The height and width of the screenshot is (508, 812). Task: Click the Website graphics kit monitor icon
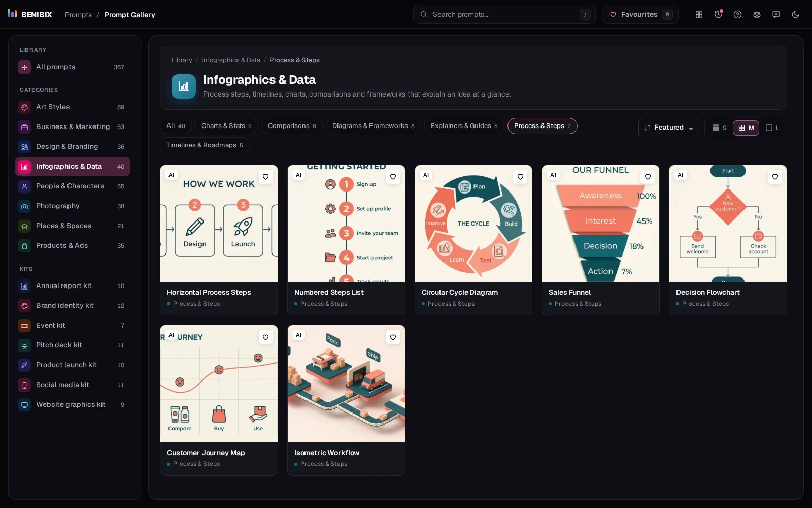24,405
